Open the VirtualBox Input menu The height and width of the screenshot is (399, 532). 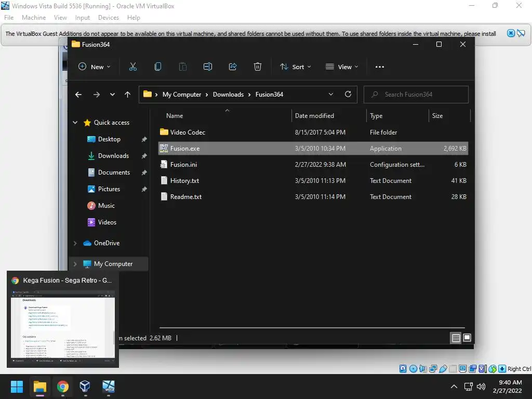tap(83, 18)
